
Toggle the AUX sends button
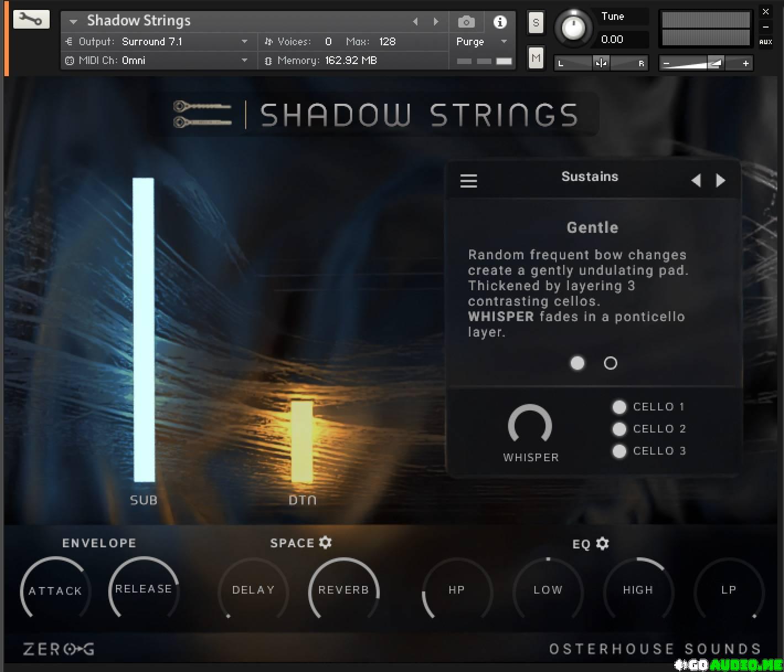[766, 42]
